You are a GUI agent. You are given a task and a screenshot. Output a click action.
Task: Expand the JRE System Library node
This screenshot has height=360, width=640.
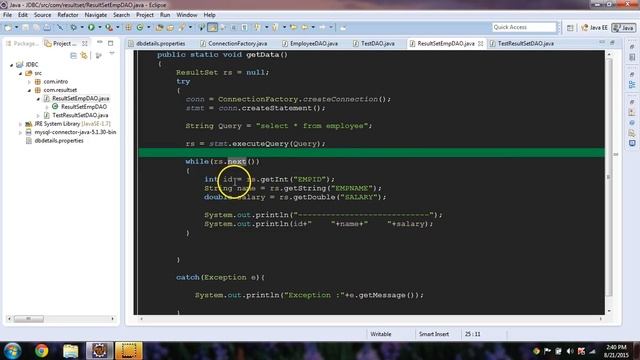coord(20,124)
